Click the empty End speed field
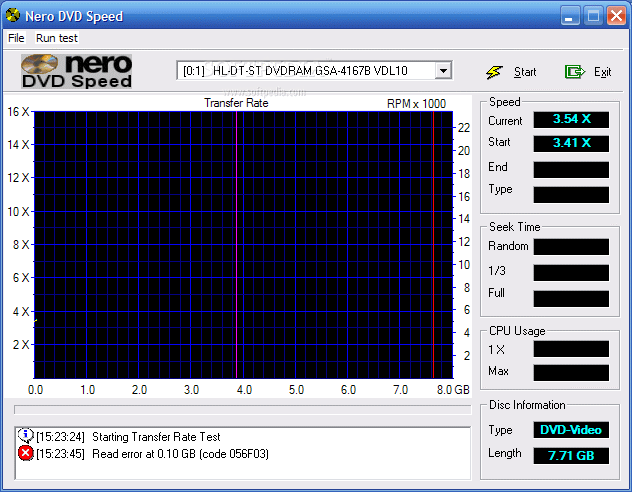The width and height of the screenshot is (632, 492). point(571,170)
